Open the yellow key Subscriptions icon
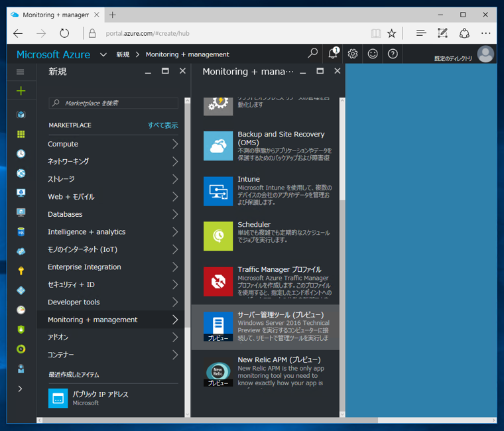504x431 pixels. coord(21,271)
